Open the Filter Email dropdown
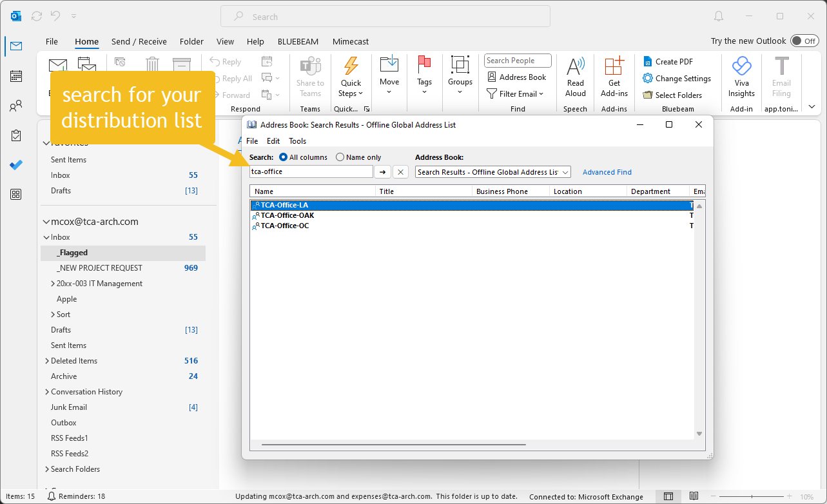Image resolution: width=827 pixels, height=504 pixels. [x=515, y=94]
